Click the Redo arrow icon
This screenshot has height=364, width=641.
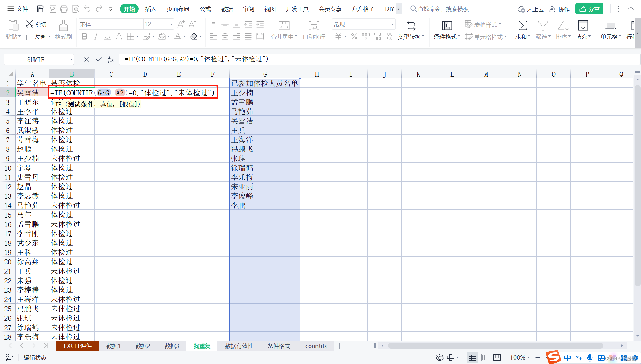(x=99, y=9)
